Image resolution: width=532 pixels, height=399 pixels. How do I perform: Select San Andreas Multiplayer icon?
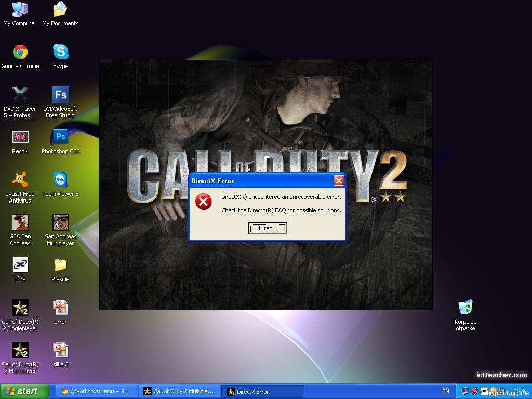(x=60, y=230)
